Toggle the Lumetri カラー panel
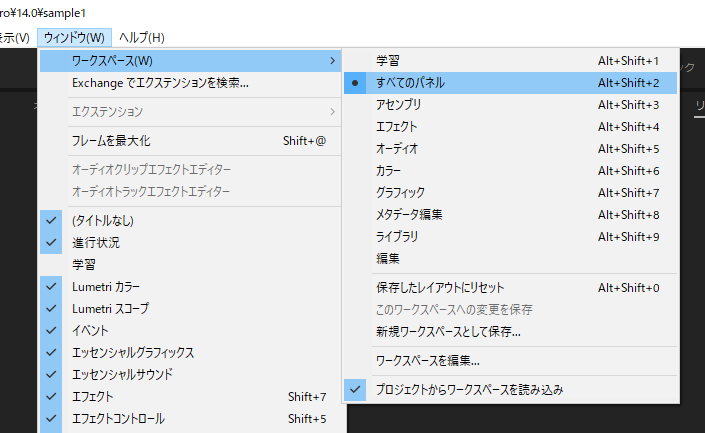Image resolution: width=705 pixels, height=433 pixels. [191, 286]
